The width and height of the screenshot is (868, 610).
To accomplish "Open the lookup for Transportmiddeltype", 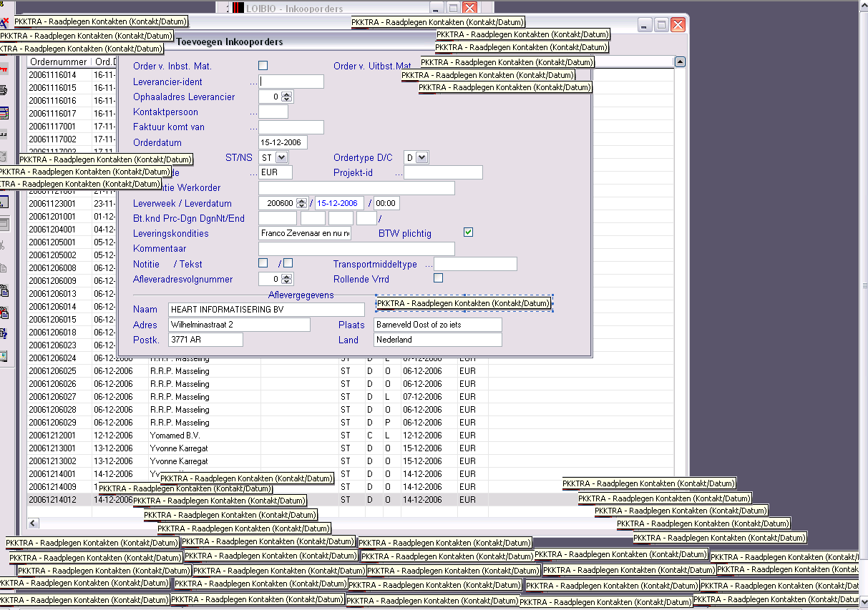I will [429, 265].
